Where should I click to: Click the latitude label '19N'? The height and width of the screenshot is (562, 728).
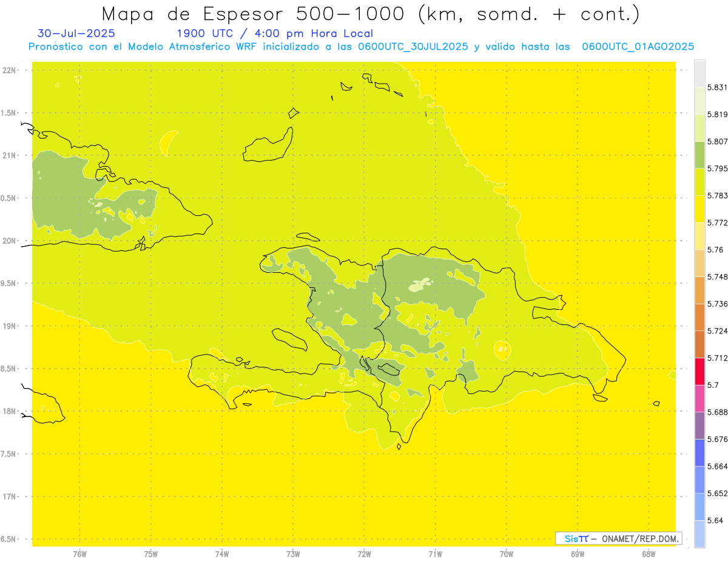[8, 326]
